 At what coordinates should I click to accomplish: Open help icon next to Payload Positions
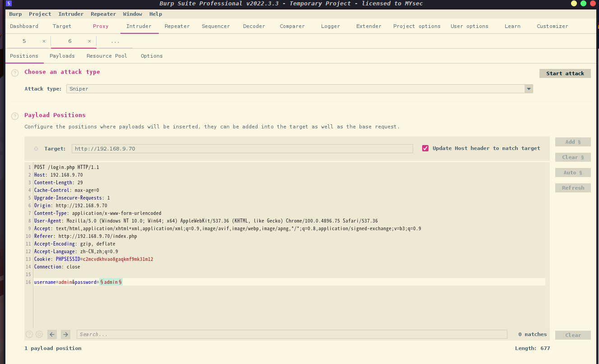pos(15,116)
